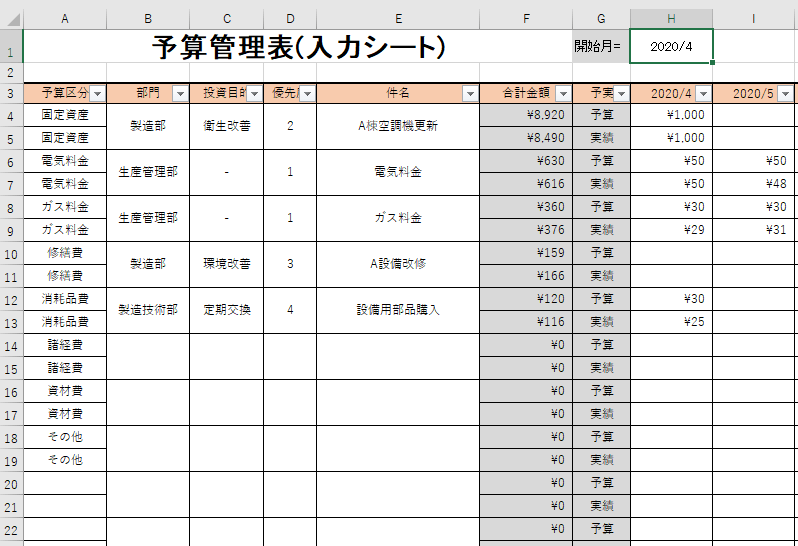Screen dimensions: 798x546
Task: Select the 製造技術部 department cell
Action: coord(148,310)
